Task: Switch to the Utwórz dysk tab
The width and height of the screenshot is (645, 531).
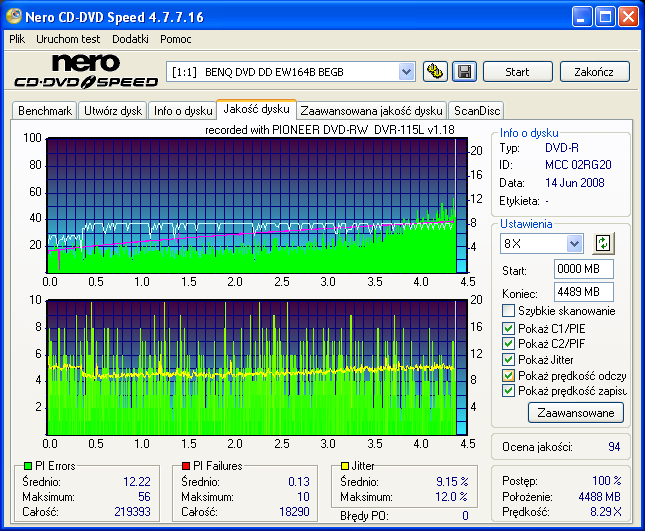Action: pos(113,111)
